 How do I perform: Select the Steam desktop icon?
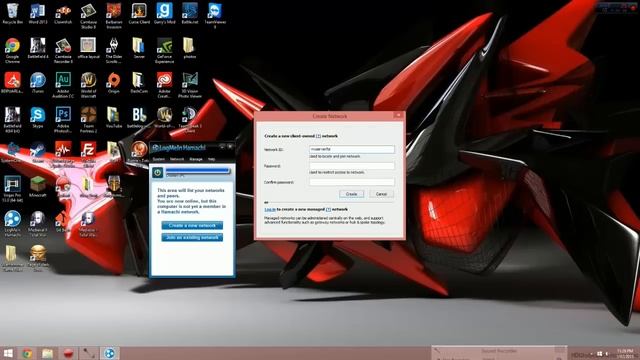point(38,152)
